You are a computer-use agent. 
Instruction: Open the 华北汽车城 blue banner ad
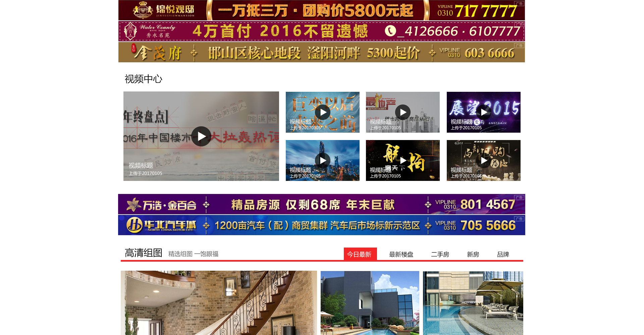click(x=321, y=225)
